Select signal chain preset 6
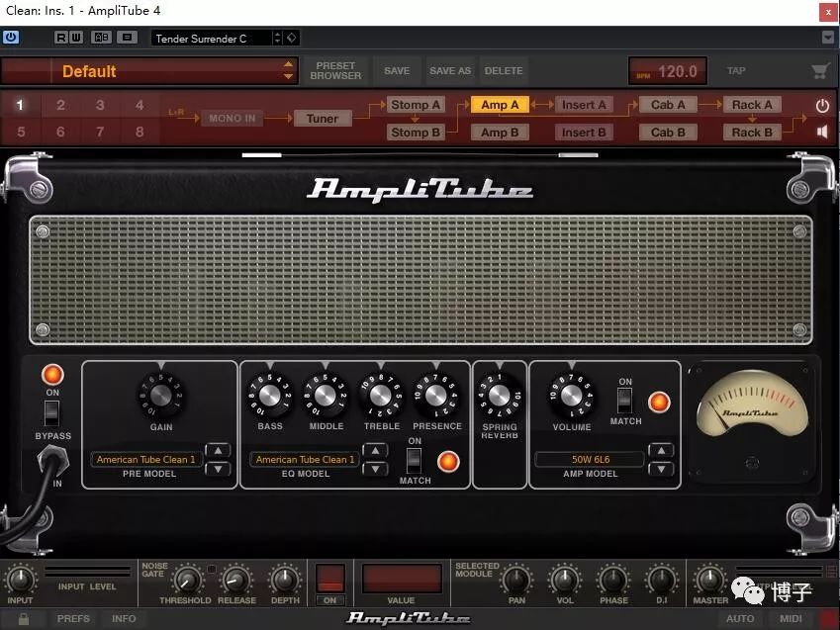The width and height of the screenshot is (840, 630). click(x=60, y=132)
